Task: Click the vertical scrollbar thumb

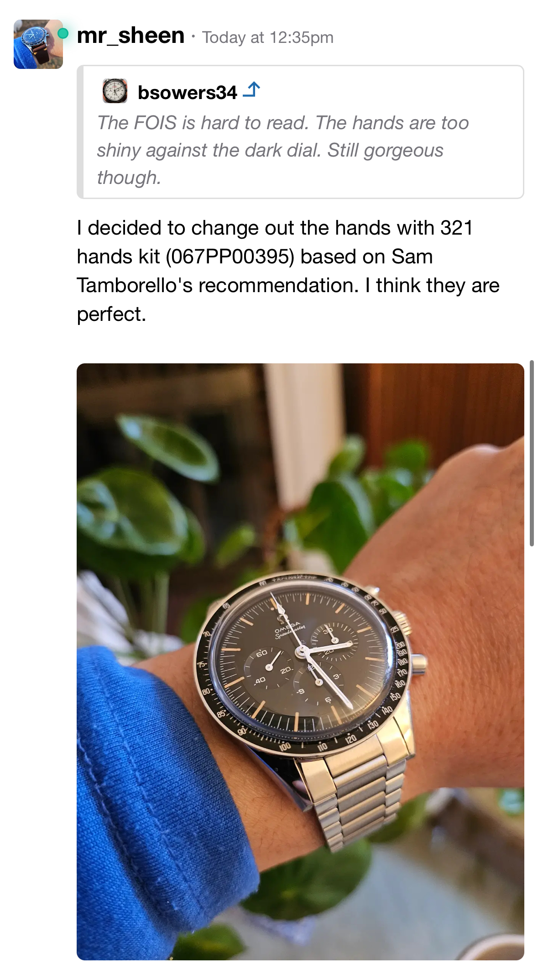Action: coord(532,453)
